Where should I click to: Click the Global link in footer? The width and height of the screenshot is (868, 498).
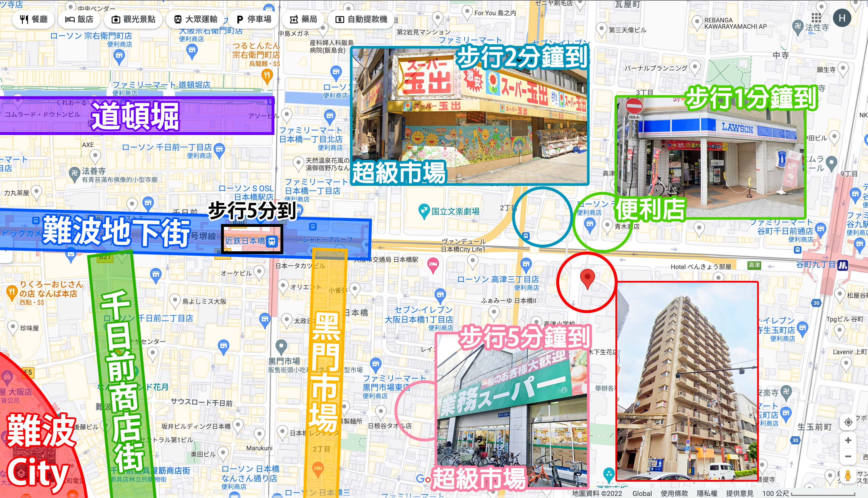[x=642, y=493]
